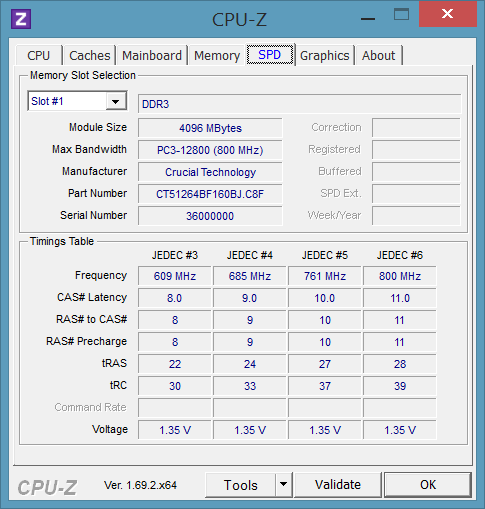The image size is (485, 509).
Task: Click tRAS value 28
Action: point(400,364)
